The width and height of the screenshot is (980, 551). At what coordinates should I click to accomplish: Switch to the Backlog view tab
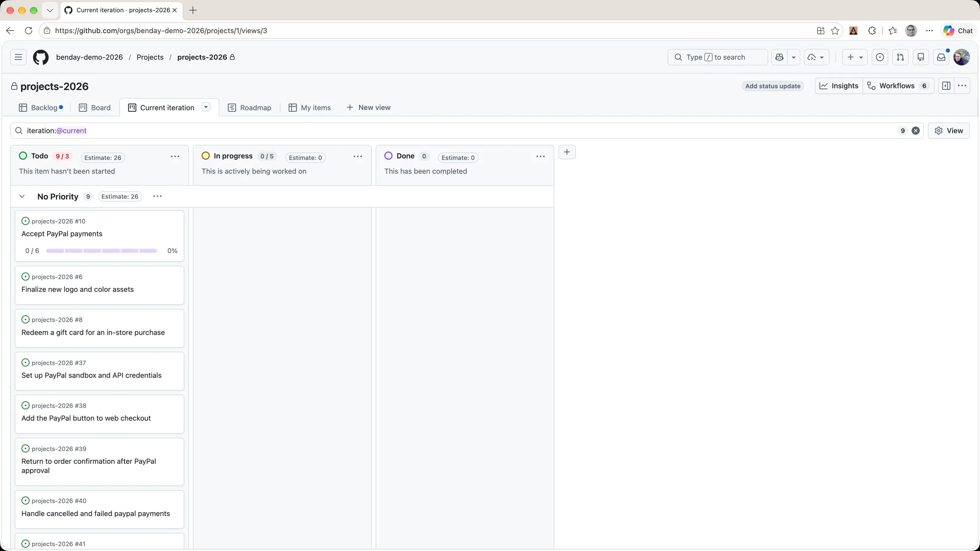(x=40, y=108)
